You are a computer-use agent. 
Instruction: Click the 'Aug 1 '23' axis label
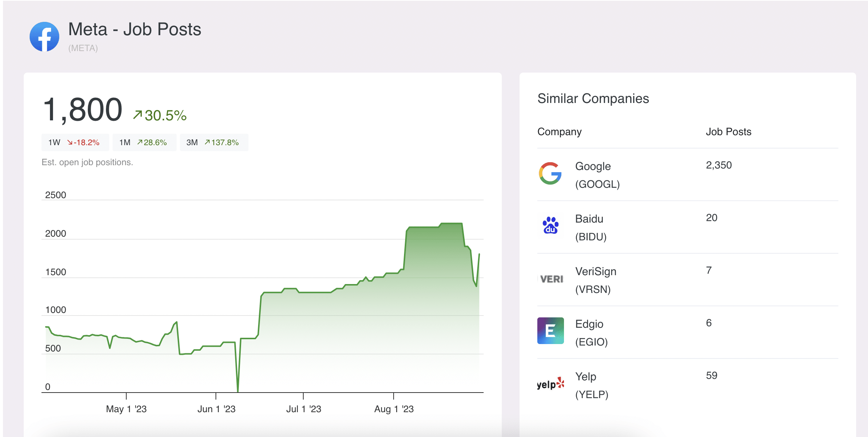(394, 409)
